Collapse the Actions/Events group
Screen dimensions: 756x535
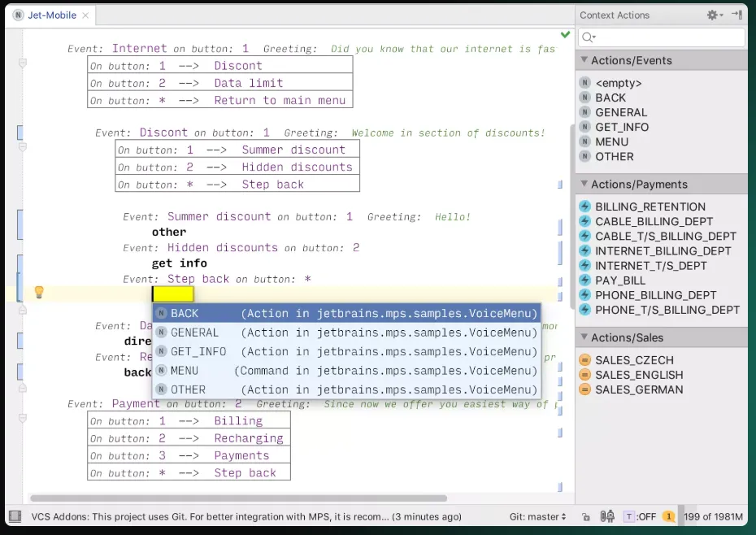(583, 60)
